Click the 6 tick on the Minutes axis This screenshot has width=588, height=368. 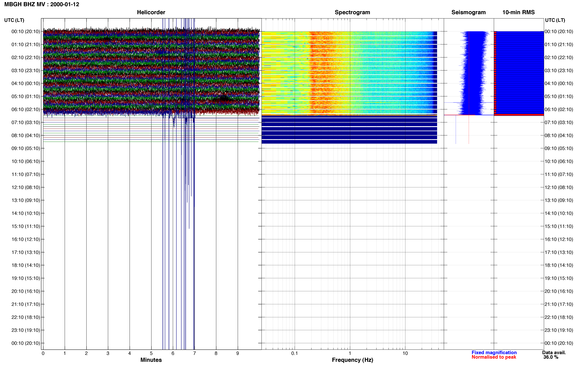pyautogui.click(x=173, y=353)
